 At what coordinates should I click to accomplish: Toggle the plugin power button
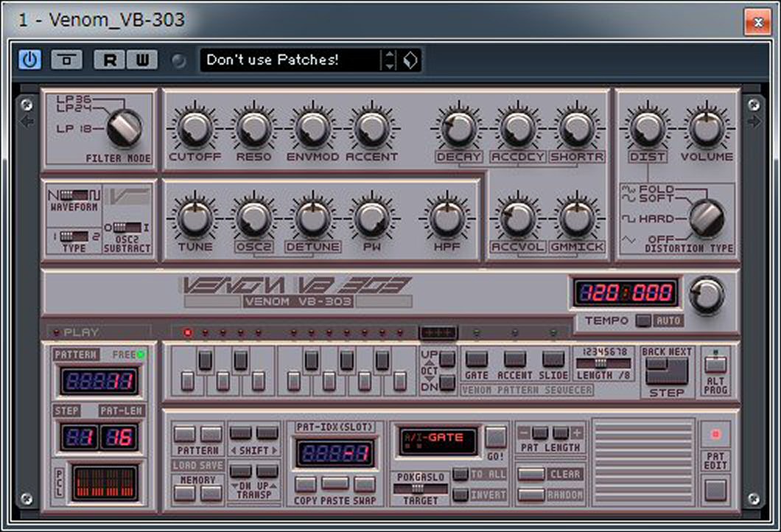(x=30, y=60)
